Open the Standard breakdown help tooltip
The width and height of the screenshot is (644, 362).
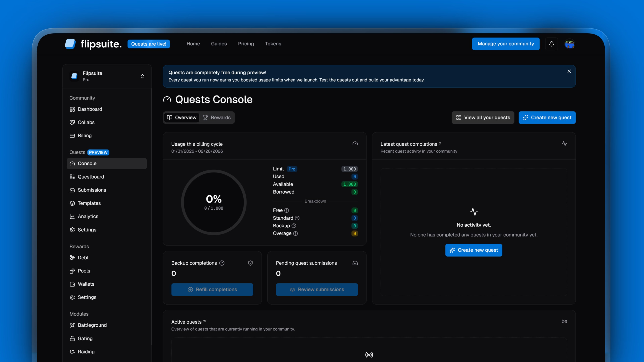click(x=298, y=218)
